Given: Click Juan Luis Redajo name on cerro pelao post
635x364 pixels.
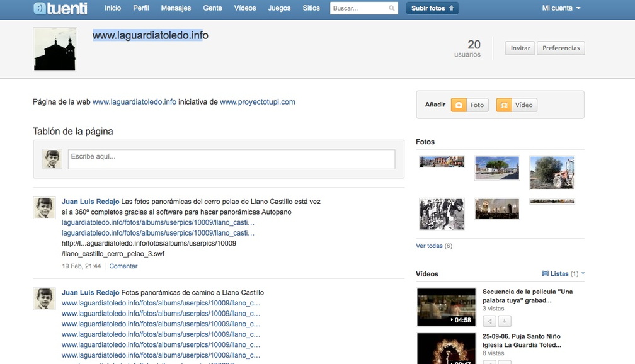Looking at the screenshot, I should [x=90, y=202].
